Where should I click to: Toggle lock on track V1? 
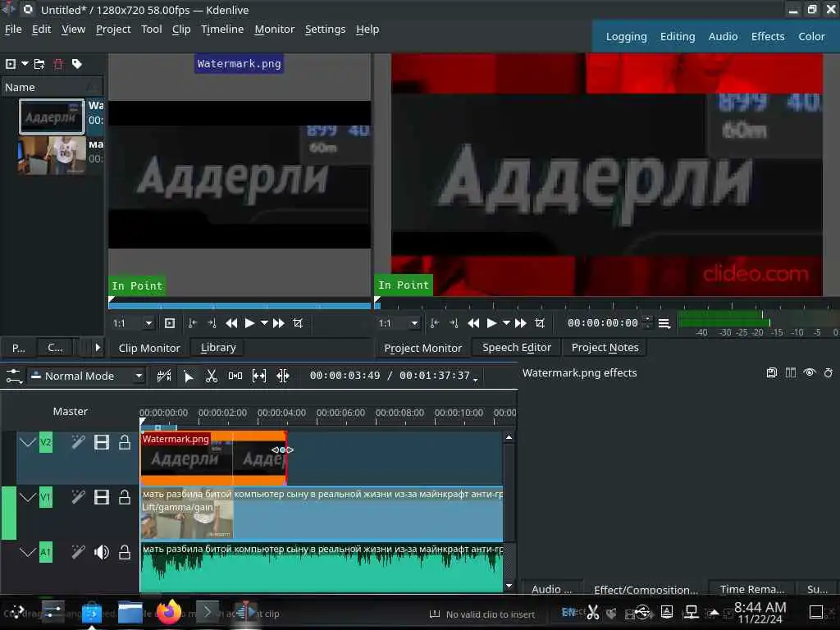[x=125, y=497]
